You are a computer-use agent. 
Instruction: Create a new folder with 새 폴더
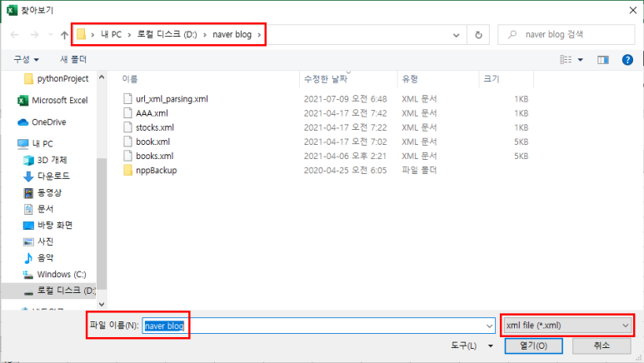(x=73, y=60)
